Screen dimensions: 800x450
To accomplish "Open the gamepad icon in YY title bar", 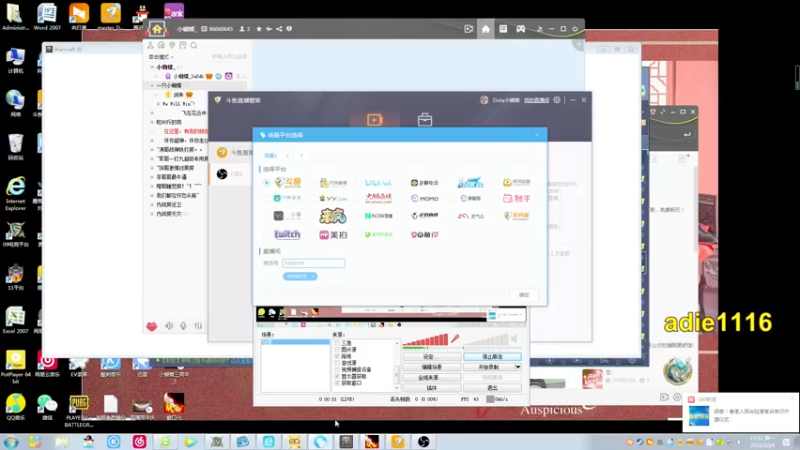I will pyautogui.click(x=520, y=29).
